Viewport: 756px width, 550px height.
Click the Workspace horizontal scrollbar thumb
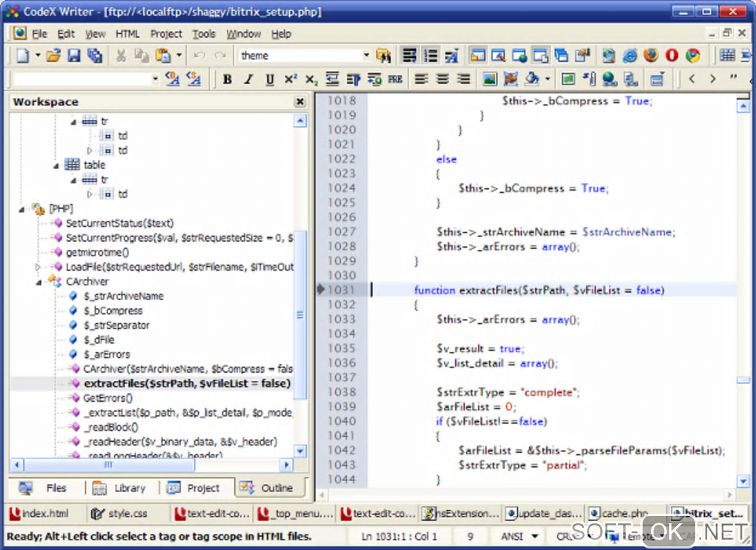point(110,465)
